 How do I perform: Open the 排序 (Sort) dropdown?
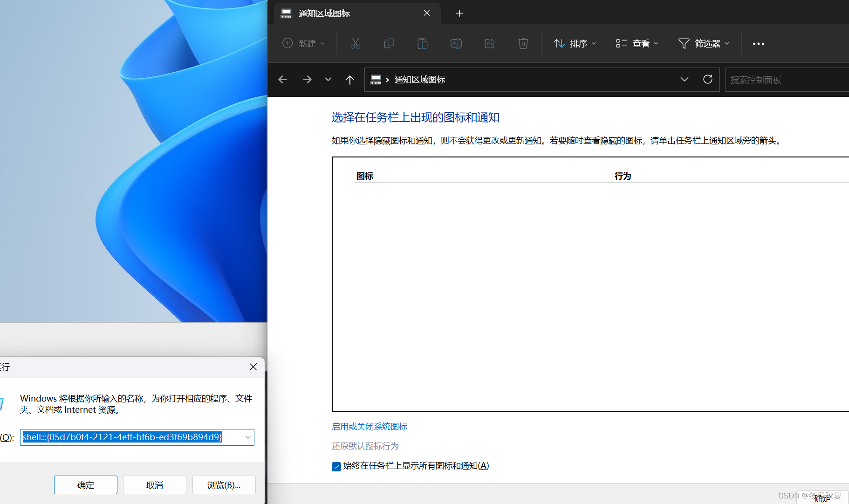point(575,43)
